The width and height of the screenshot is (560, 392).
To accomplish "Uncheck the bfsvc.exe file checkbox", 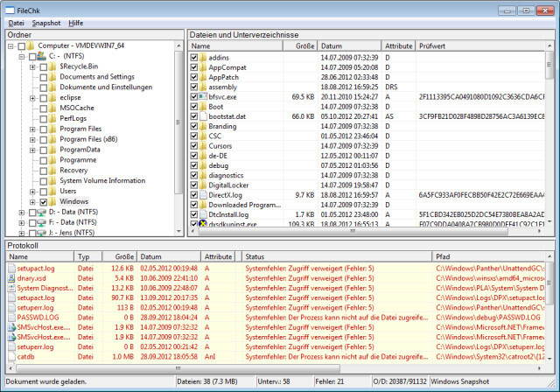I will coord(194,97).
